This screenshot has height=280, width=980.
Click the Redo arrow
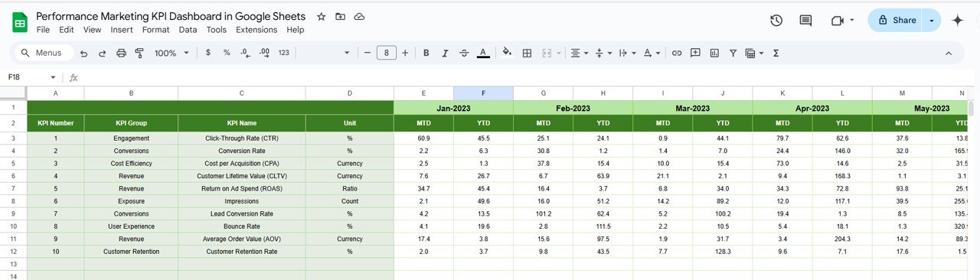click(102, 53)
